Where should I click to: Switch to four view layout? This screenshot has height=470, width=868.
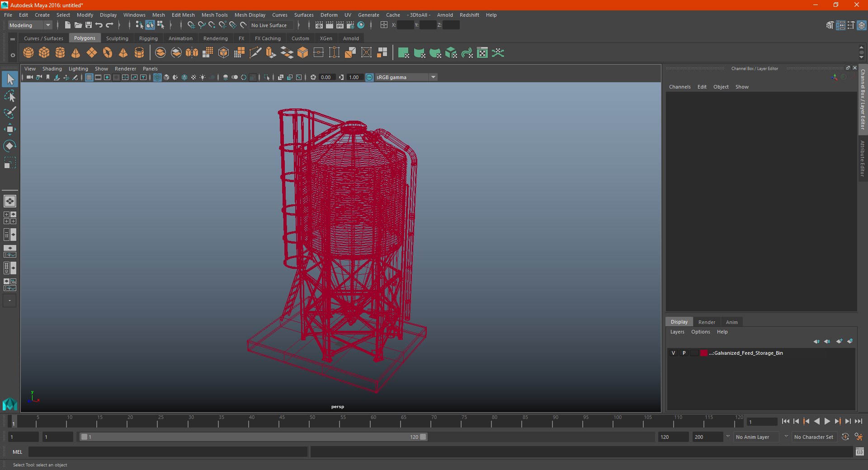[x=10, y=218]
